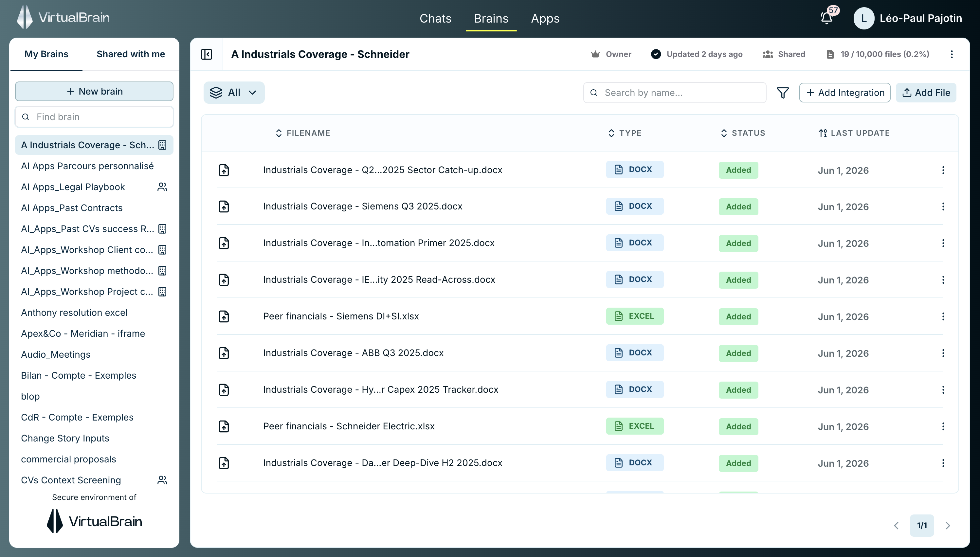The image size is (980, 557).
Task: Open Léo-Paul Pajotin profile name
Action: tap(921, 18)
